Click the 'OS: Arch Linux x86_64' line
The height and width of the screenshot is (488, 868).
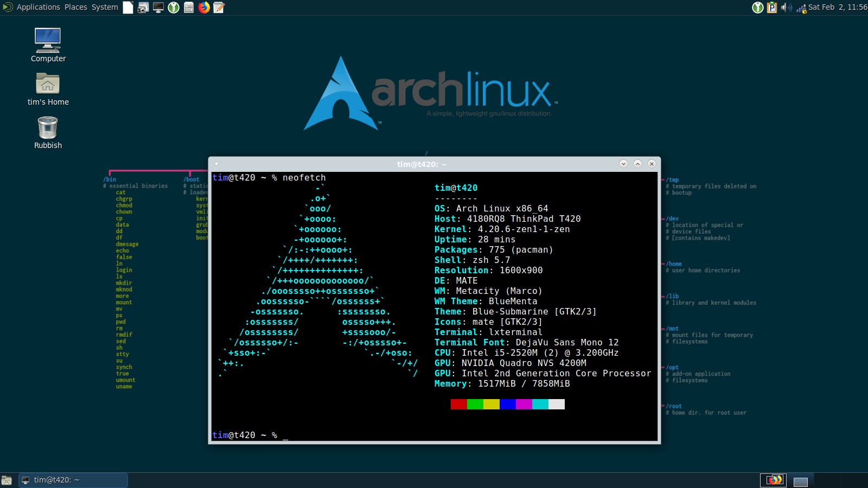pyautogui.click(x=492, y=209)
